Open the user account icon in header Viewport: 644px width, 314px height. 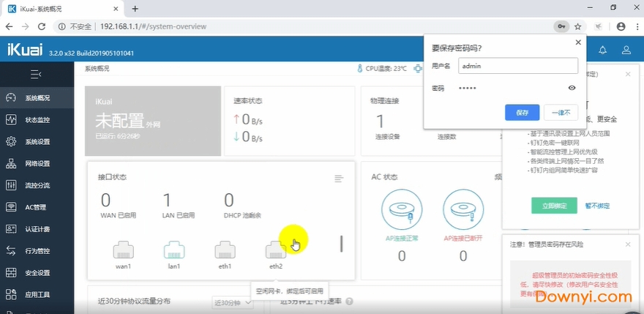(x=626, y=51)
